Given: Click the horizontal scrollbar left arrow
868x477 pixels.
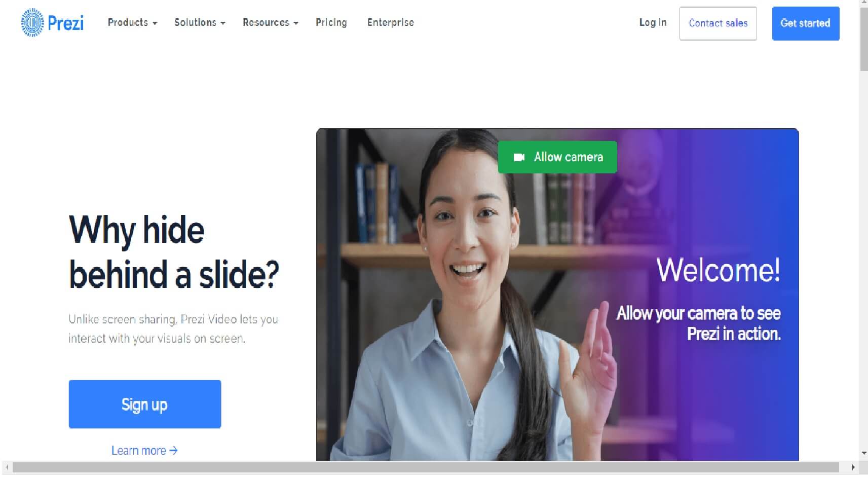Looking at the screenshot, I should pos(7,467).
